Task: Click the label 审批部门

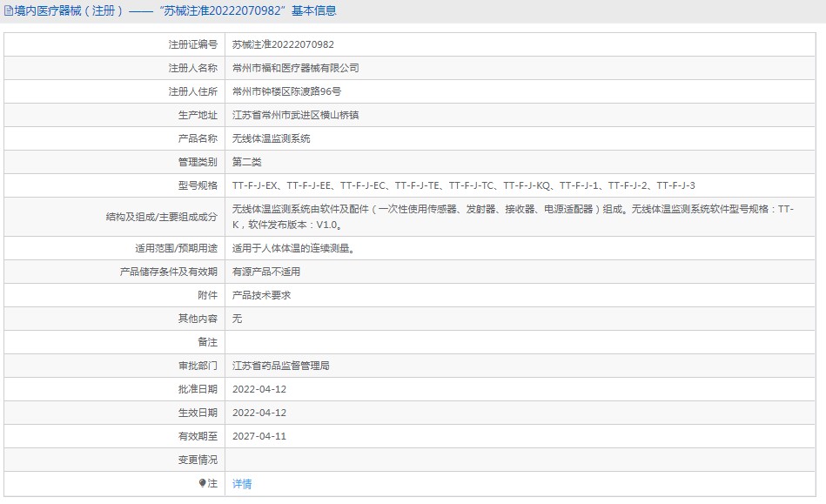Action: click(x=198, y=366)
